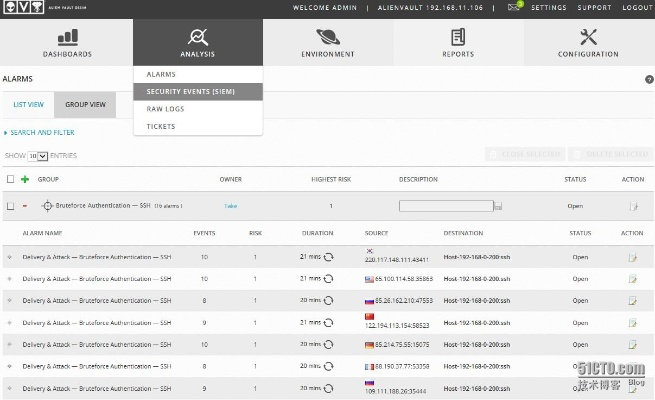The height and width of the screenshot is (400, 655).
Task: Select Security Events (SIEM) menu item
Action: click(x=190, y=91)
